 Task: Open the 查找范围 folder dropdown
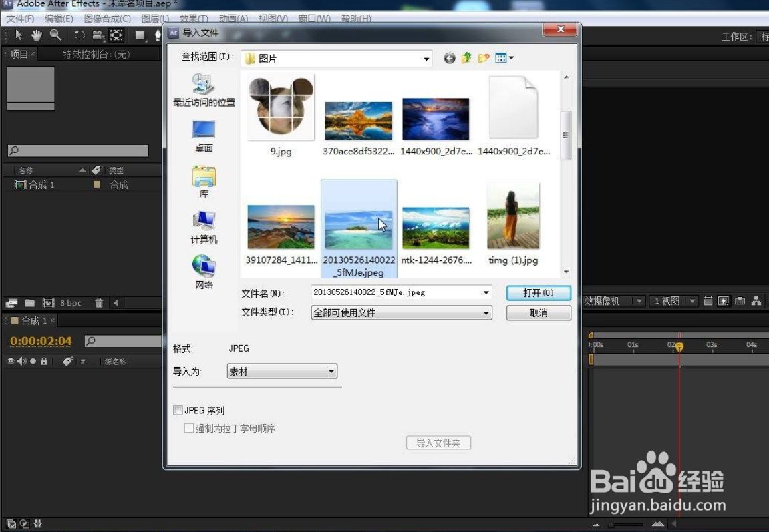point(426,58)
